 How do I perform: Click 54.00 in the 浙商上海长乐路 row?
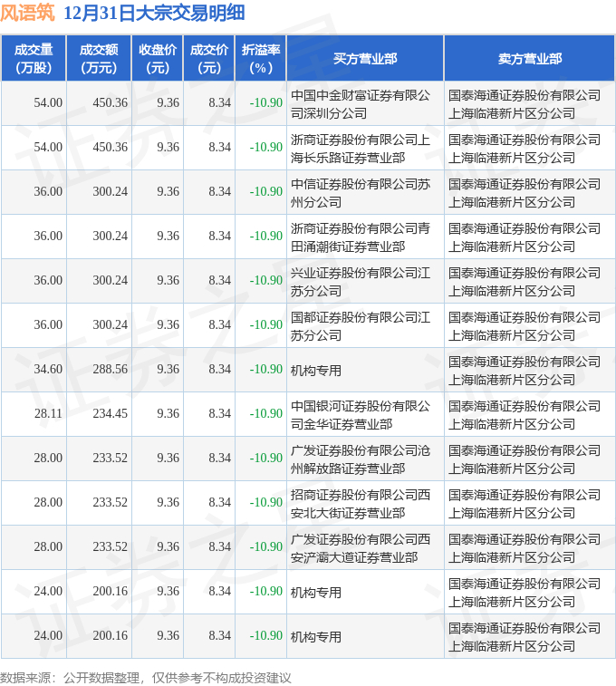coord(48,147)
